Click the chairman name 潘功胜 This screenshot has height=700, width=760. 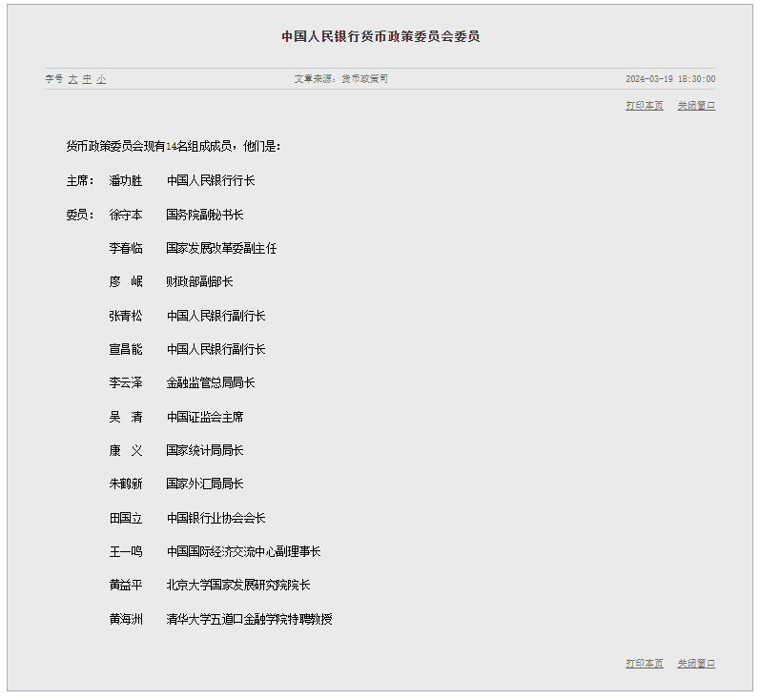126,181
